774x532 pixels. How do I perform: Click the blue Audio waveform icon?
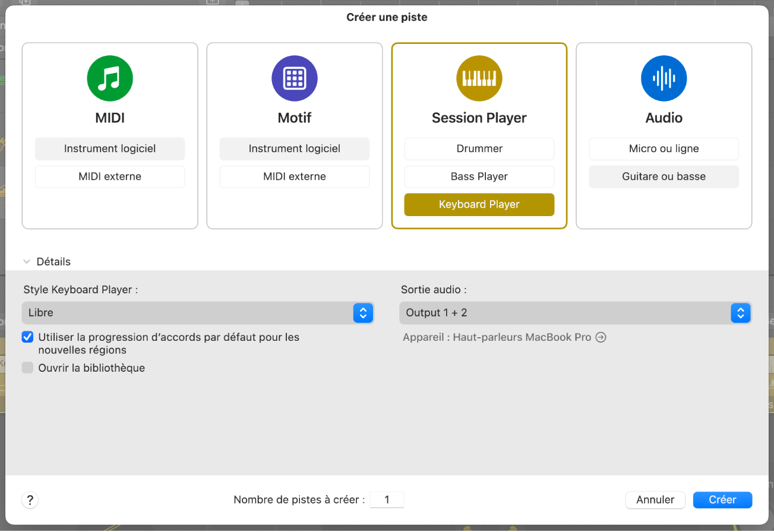(x=664, y=78)
